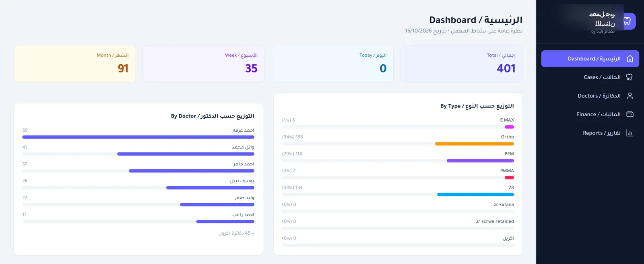
Task: Click the orange Ortho progress bar
Action: 475,144
